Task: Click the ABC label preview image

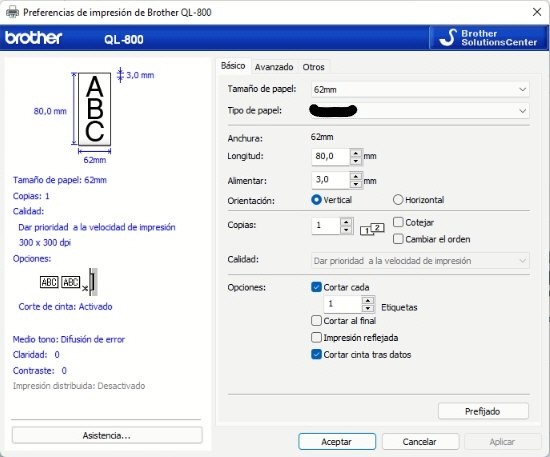Action: (94, 109)
